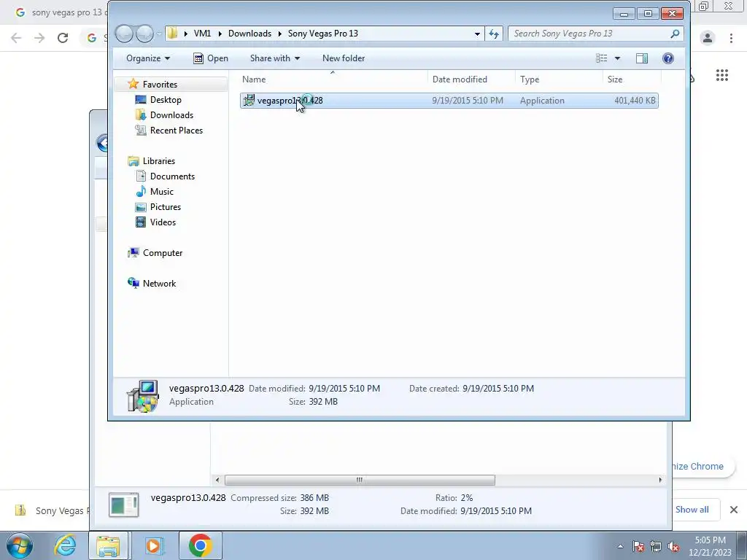747x560 pixels.
Task: Click the Sony Vegas download item in Chrome
Action: point(51,510)
